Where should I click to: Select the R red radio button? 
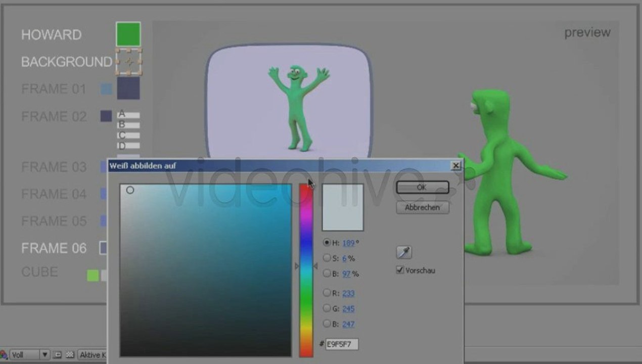pos(327,293)
